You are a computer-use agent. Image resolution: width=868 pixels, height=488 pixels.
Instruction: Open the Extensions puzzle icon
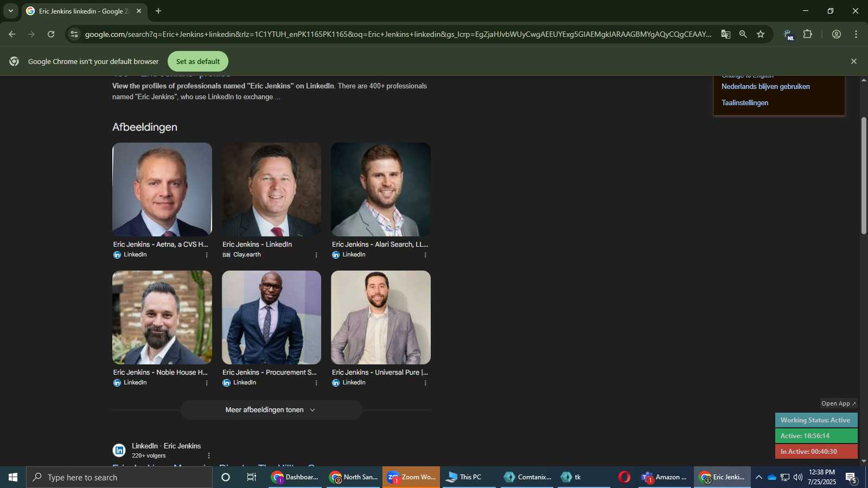click(808, 34)
